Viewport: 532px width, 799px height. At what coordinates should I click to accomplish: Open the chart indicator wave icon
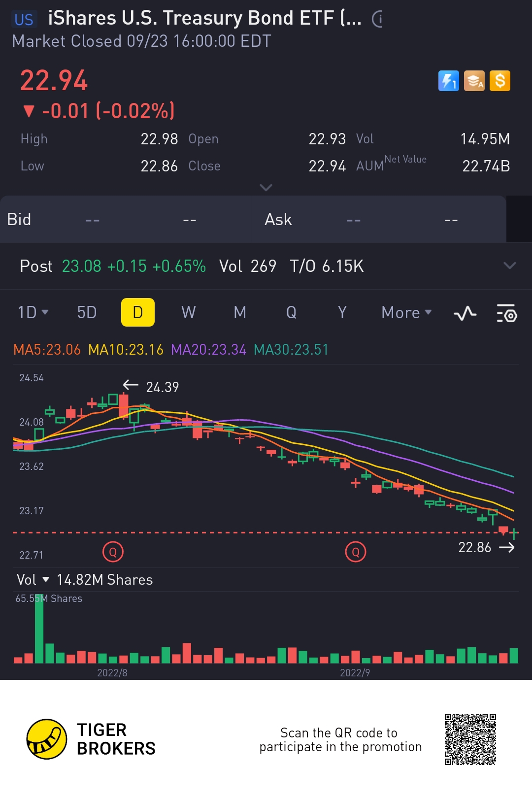(465, 313)
